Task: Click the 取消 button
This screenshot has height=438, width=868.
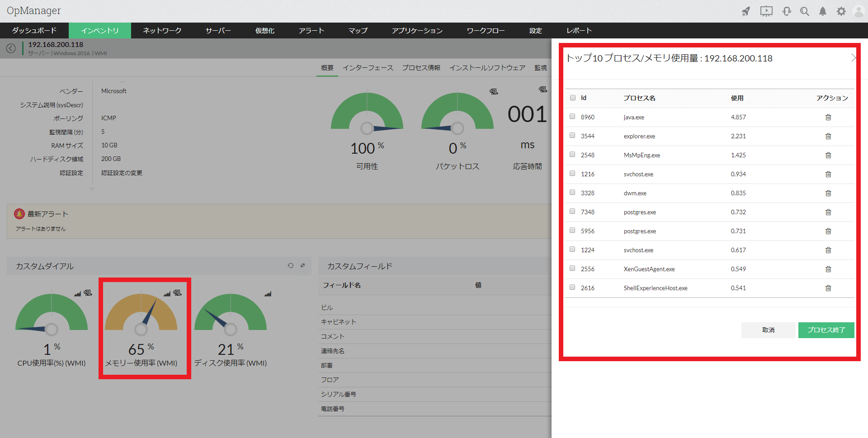Action: click(x=768, y=330)
